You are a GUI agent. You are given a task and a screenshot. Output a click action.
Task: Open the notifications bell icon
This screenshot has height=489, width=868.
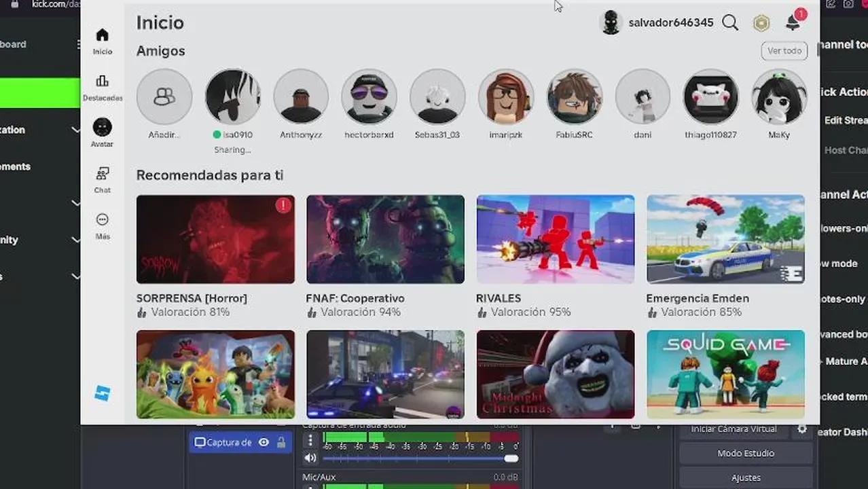(x=793, y=22)
